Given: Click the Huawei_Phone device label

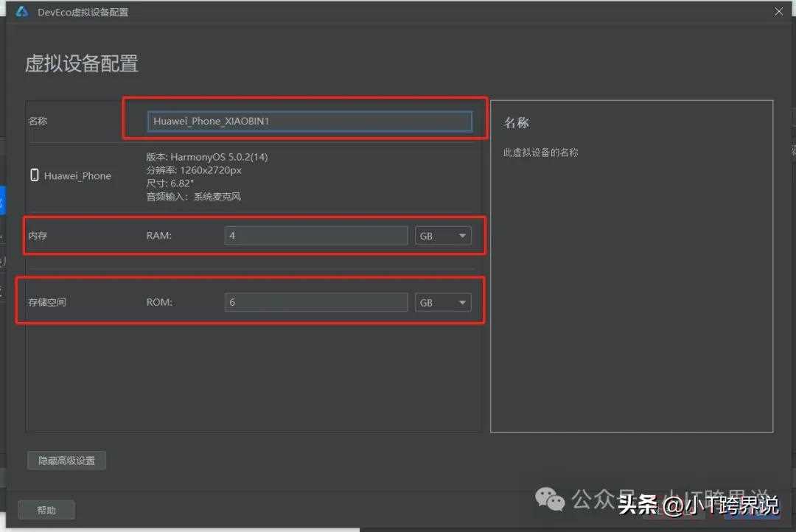Looking at the screenshot, I should [x=77, y=175].
